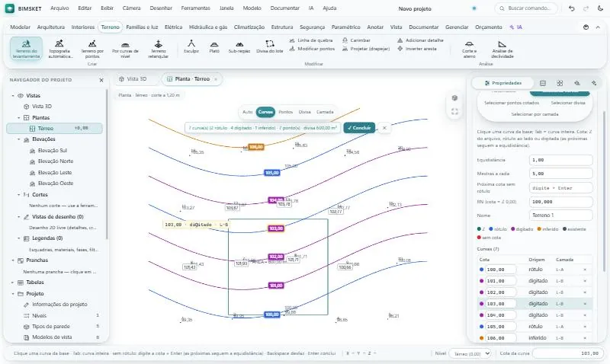
Task: Select the Topografia automática tool
Action: [x=59, y=49]
